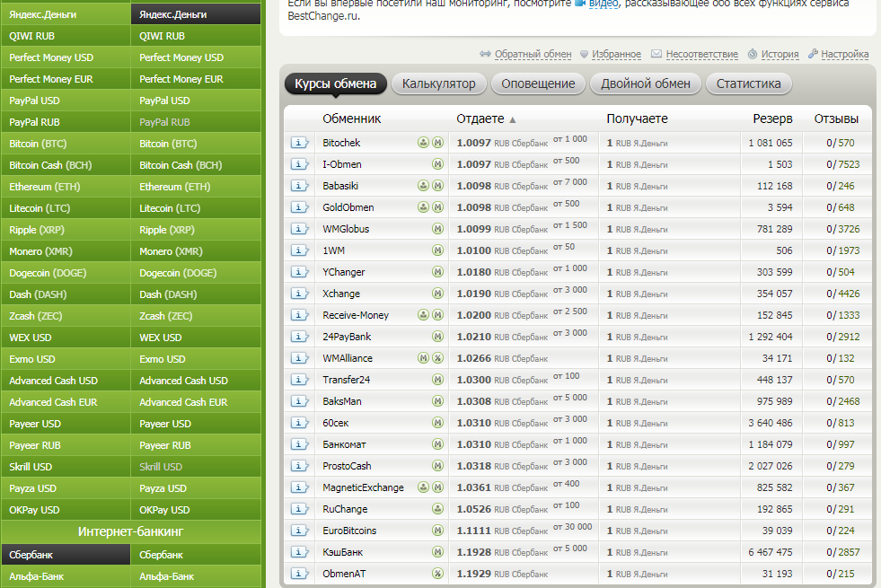Open info icon for ProstoCash row
The width and height of the screenshot is (881, 588).
299,466
